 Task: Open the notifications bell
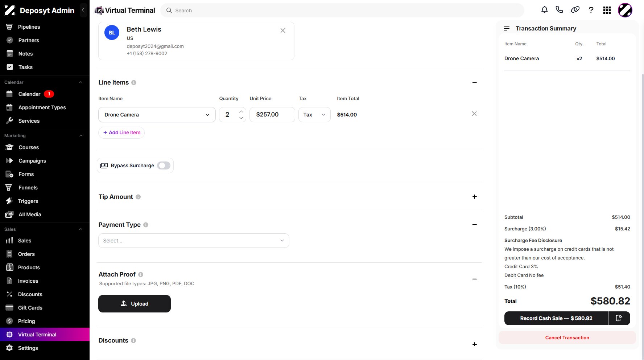[544, 10]
